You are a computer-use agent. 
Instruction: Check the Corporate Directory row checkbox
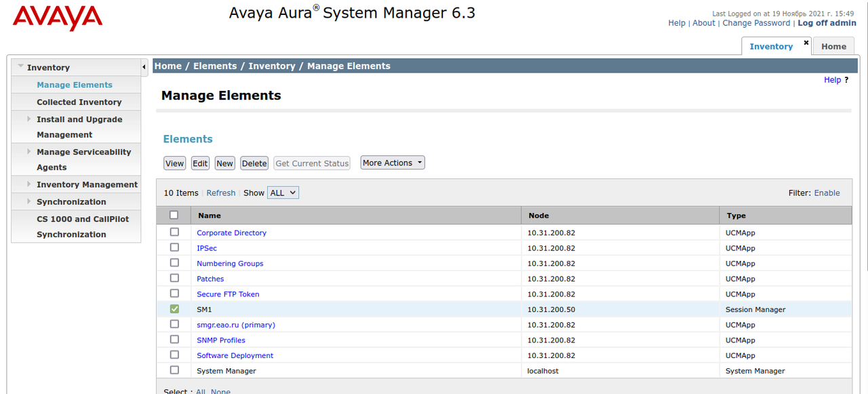[174, 232]
